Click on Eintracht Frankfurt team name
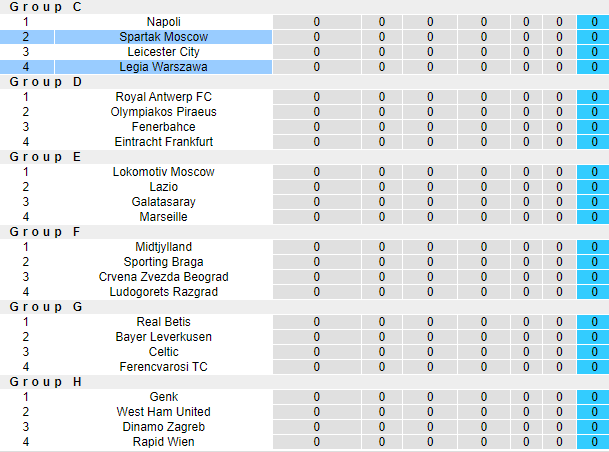 164,142
